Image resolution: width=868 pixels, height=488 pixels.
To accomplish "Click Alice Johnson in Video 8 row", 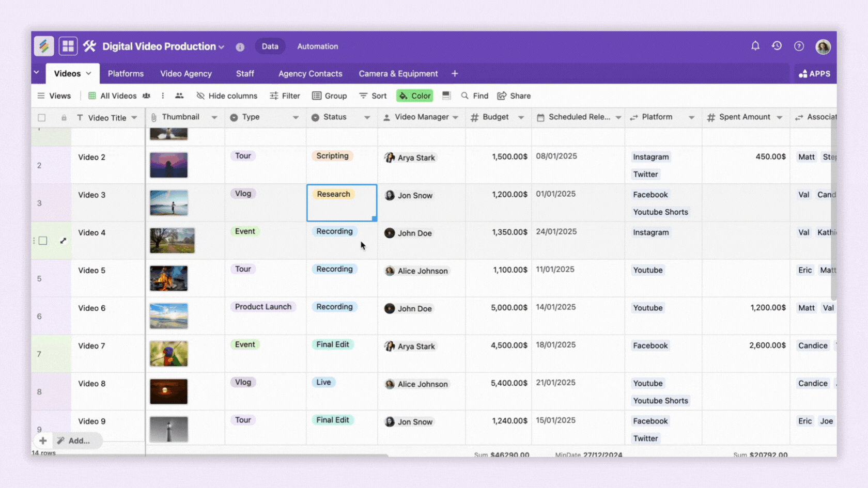I will 416,384.
